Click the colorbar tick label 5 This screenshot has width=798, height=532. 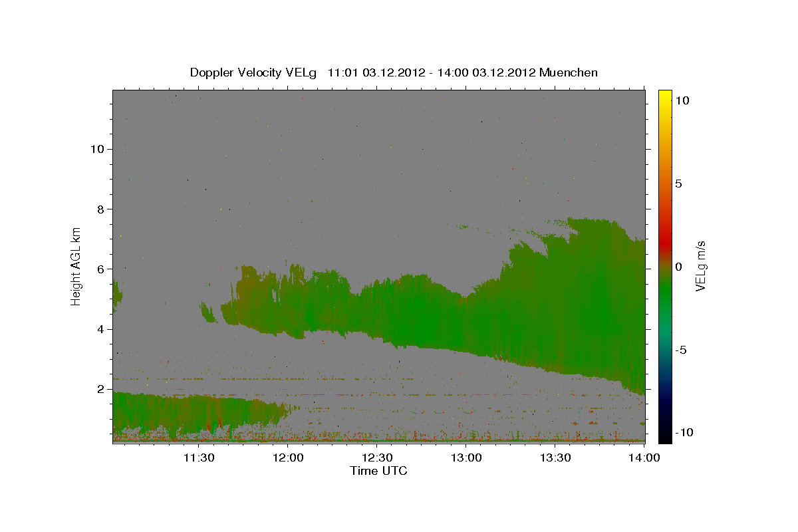coord(678,184)
